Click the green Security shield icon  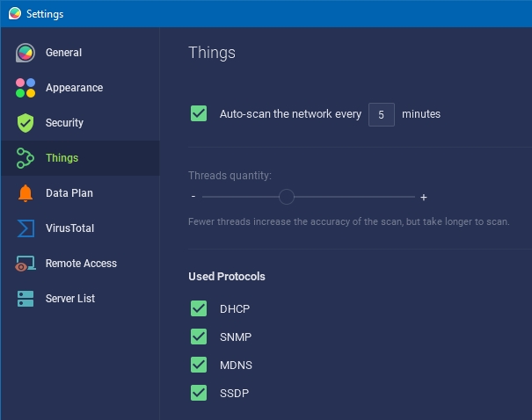pos(26,123)
